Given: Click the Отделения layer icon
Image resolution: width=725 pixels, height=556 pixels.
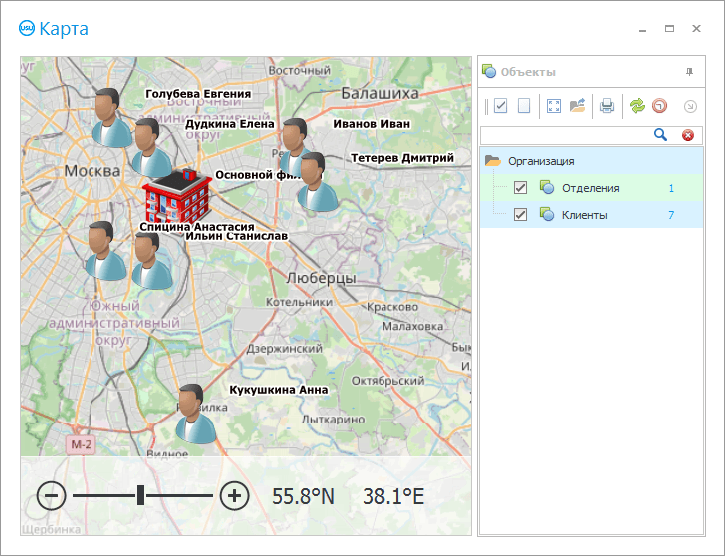Looking at the screenshot, I should tap(547, 187).
